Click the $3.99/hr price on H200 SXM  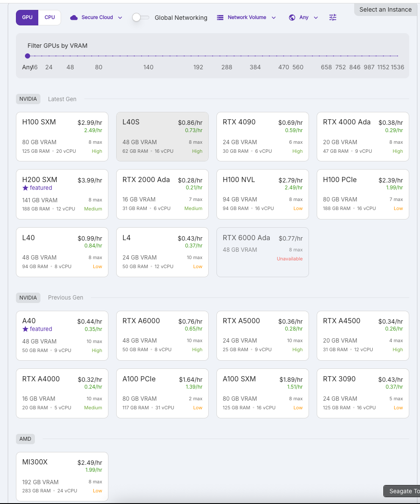(90, 180)
